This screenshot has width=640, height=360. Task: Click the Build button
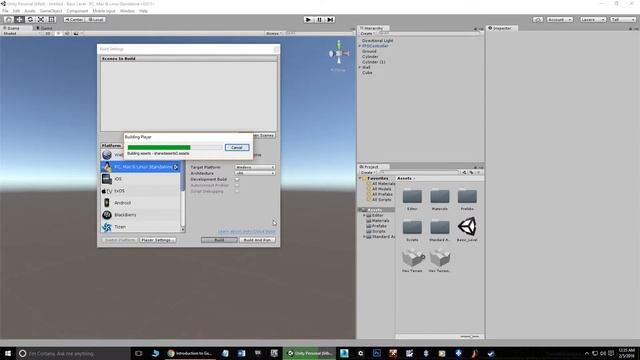[219, 240]
